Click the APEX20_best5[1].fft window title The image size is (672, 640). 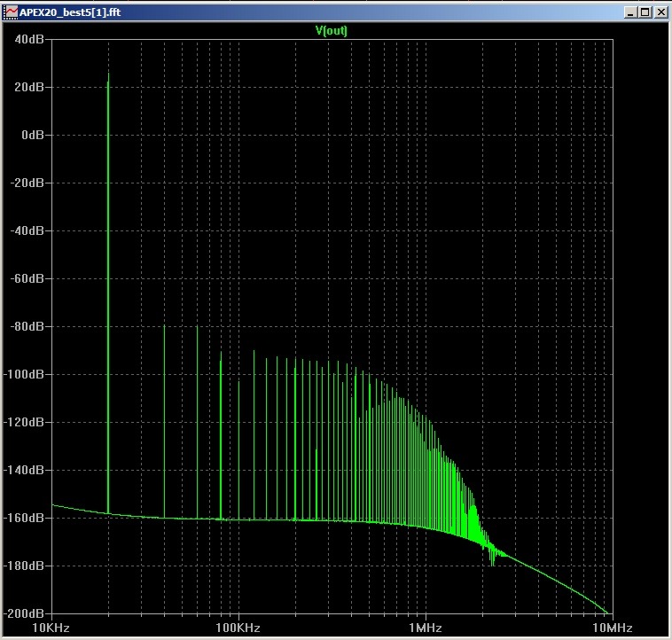[x=70, y=12]
